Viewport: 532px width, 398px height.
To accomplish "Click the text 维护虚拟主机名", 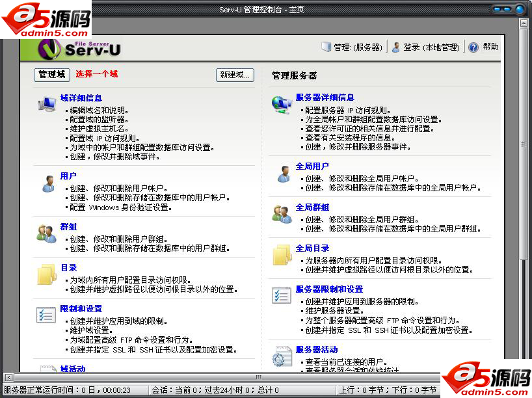I will (99, 129).
